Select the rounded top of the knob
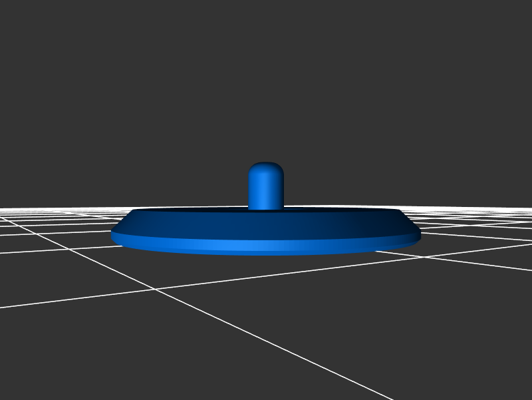This screenshot has width=532, height=400. point(266,166)
